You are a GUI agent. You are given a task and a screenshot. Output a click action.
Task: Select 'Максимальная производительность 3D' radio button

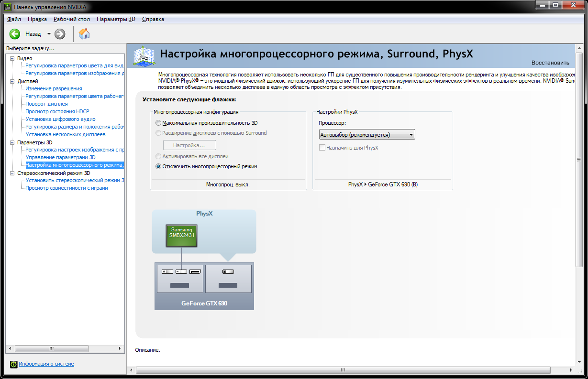click(x=158, y=123)
